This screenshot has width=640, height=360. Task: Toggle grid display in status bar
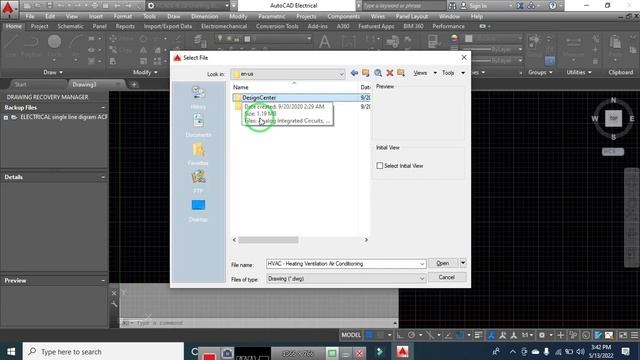369,335
